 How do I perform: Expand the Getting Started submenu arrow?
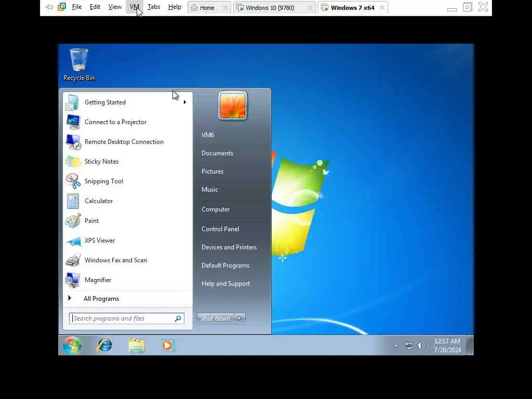coord(184,102)
